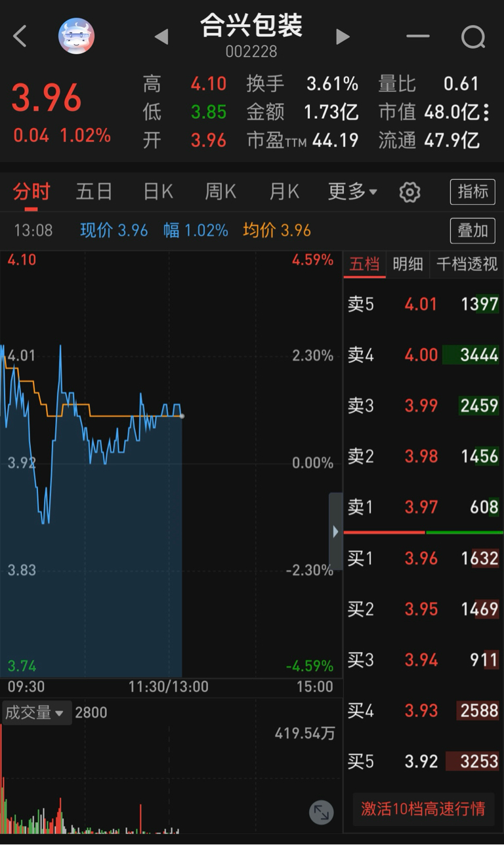
Task: Select the 买4 row at 3.93
Action: pos(423,710)
